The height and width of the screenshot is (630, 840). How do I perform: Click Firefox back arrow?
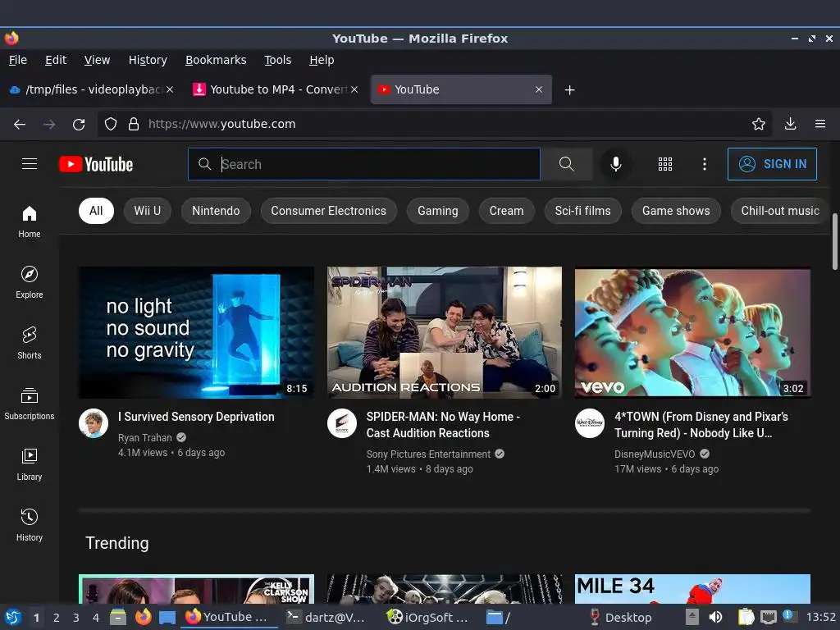[20, 125]
